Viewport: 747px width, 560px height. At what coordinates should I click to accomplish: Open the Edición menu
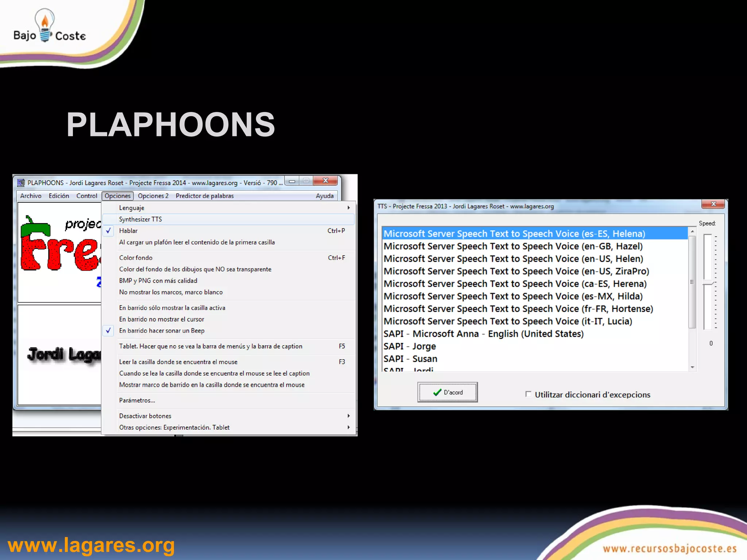coord(59,196)
